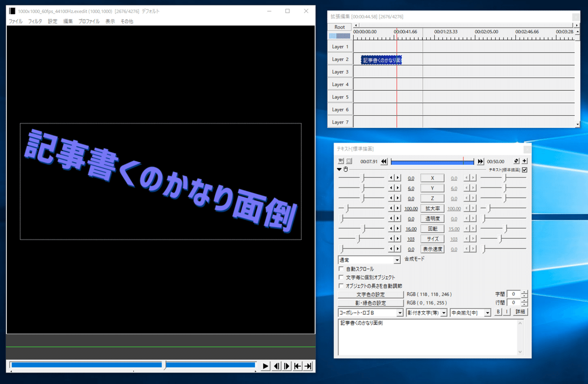Open 影・縁色の設定 color settings

click(370, 303)
